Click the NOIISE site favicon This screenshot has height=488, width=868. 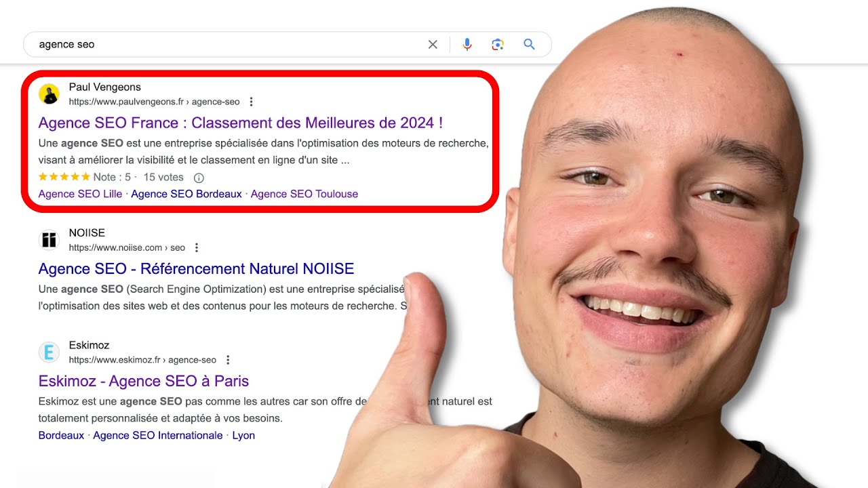click(x=49, y=240)
